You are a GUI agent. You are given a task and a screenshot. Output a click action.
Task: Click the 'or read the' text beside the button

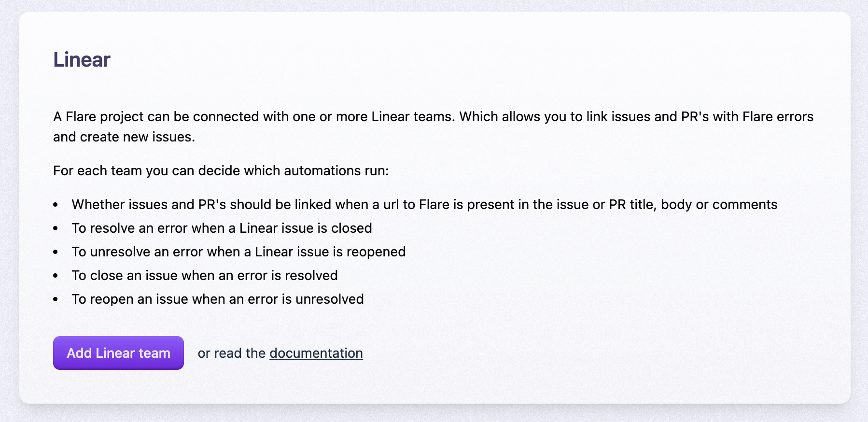[231, 353]
